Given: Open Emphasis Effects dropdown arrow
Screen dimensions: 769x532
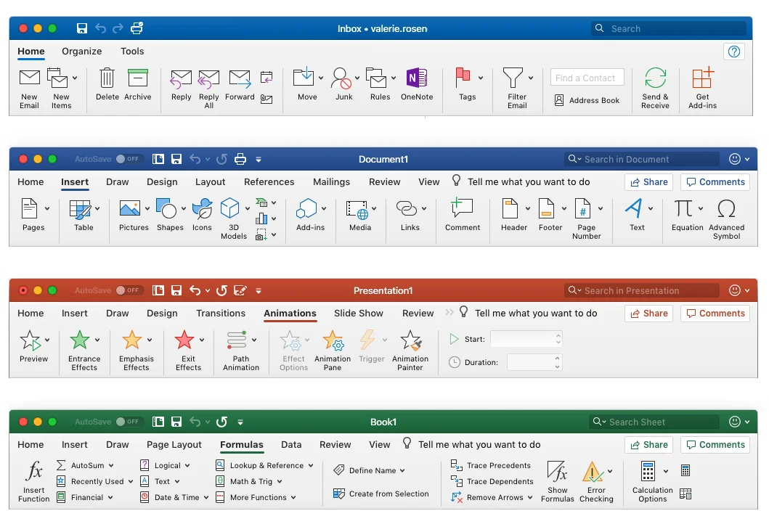Looking at the screenshot, I should [150, 339].
